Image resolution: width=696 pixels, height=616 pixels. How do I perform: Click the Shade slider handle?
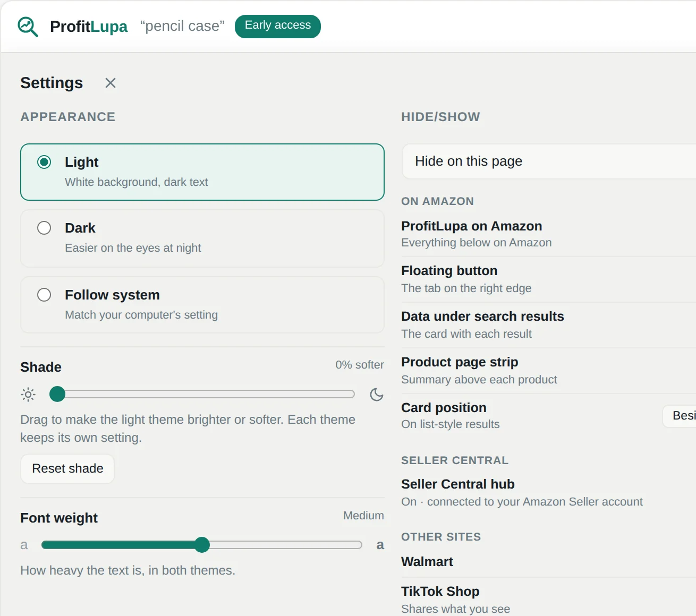click(x=57, y=394)
